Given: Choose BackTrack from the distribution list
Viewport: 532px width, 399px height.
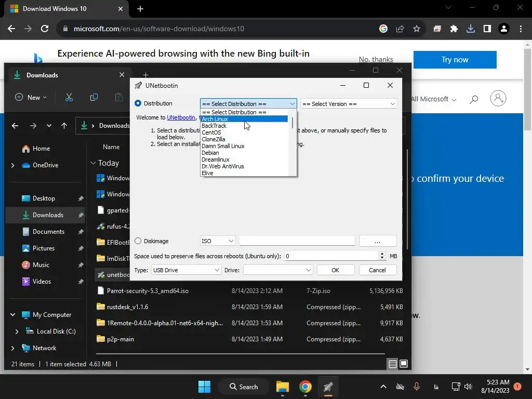Looking at the screenshot, I should click(244, 126).
